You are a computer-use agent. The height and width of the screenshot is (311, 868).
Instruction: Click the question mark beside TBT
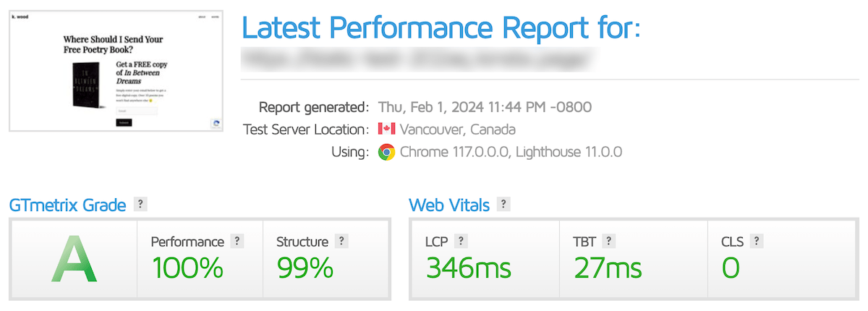tap(610, 242)
